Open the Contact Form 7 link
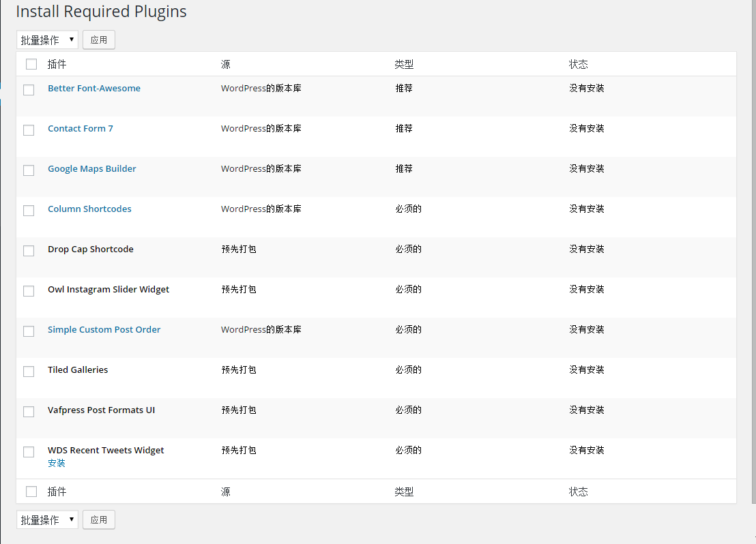The height and width of the screenshot is (544, 756). [81, 129]
